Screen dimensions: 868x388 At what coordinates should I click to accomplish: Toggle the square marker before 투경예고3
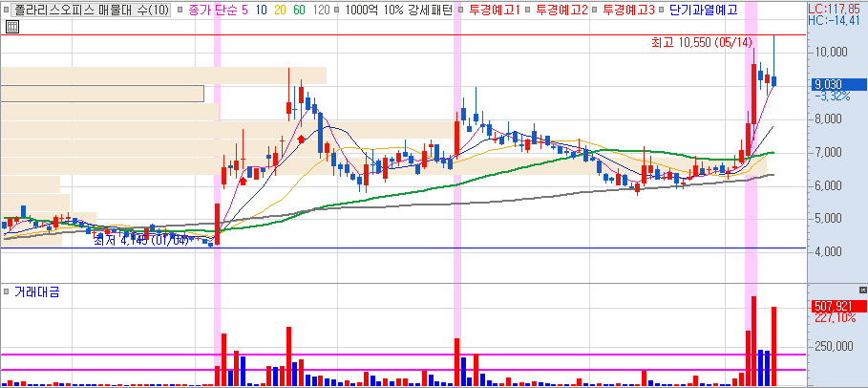pos(595,10)
